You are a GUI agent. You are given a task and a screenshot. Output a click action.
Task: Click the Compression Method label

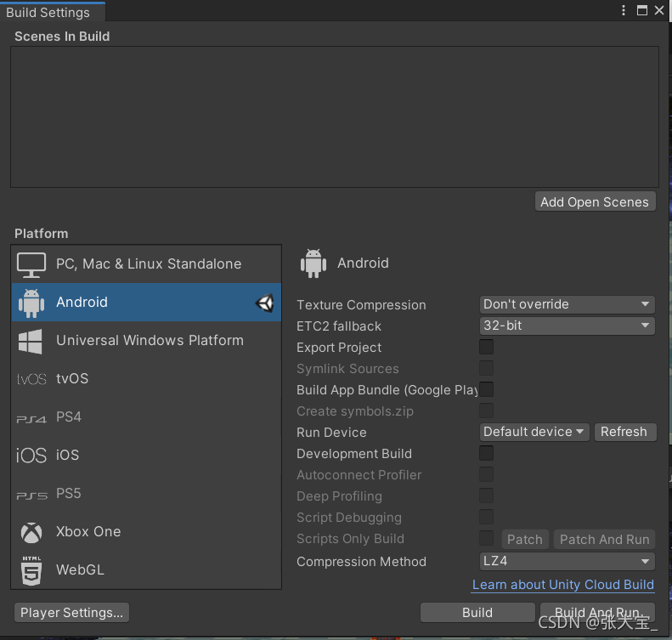[361, 562]
